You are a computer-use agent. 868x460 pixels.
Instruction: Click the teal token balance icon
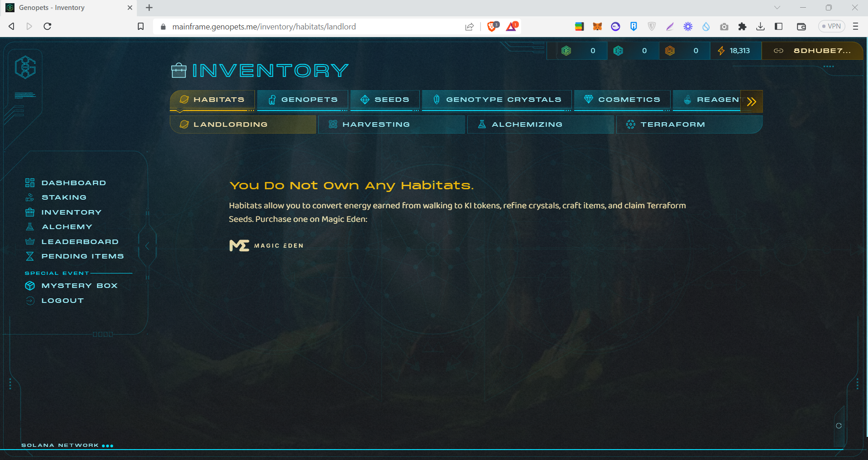(618, 51)
